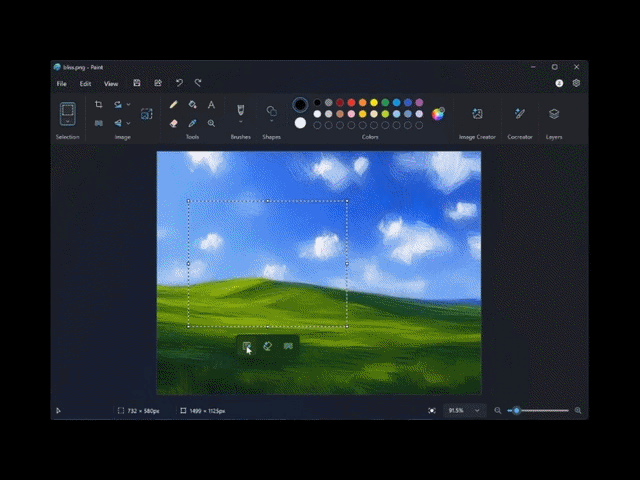The width and height of the screenshot is (640, 480).
Task: Undo the last action
Action: coord(179,83)
